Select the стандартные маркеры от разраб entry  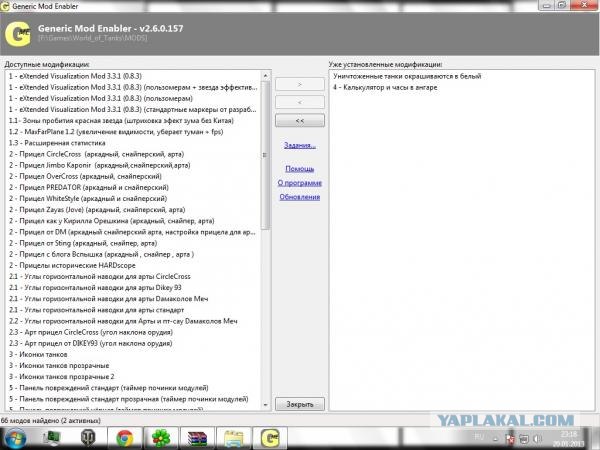pyautogui.click(x=134, y=109)
